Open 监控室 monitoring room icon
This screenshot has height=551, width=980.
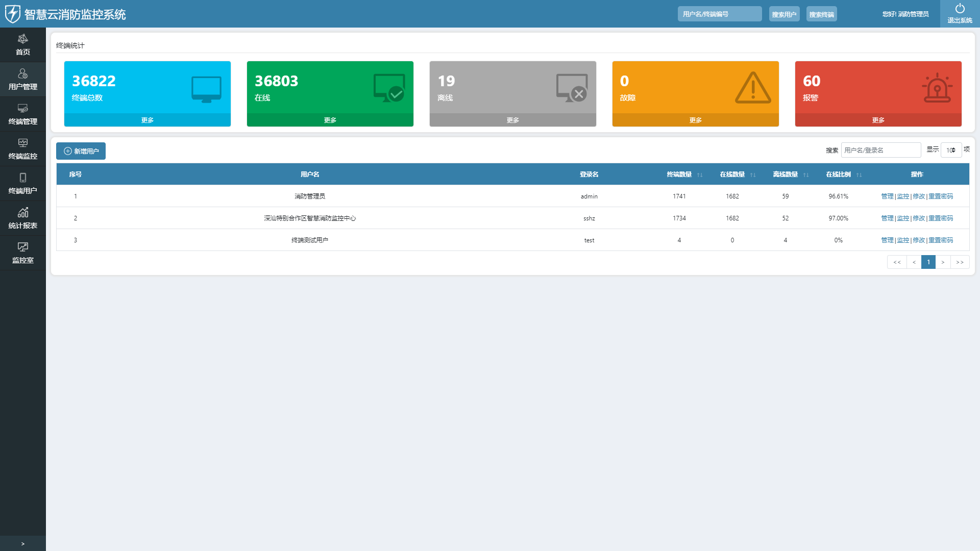click(x=22, y=247)
